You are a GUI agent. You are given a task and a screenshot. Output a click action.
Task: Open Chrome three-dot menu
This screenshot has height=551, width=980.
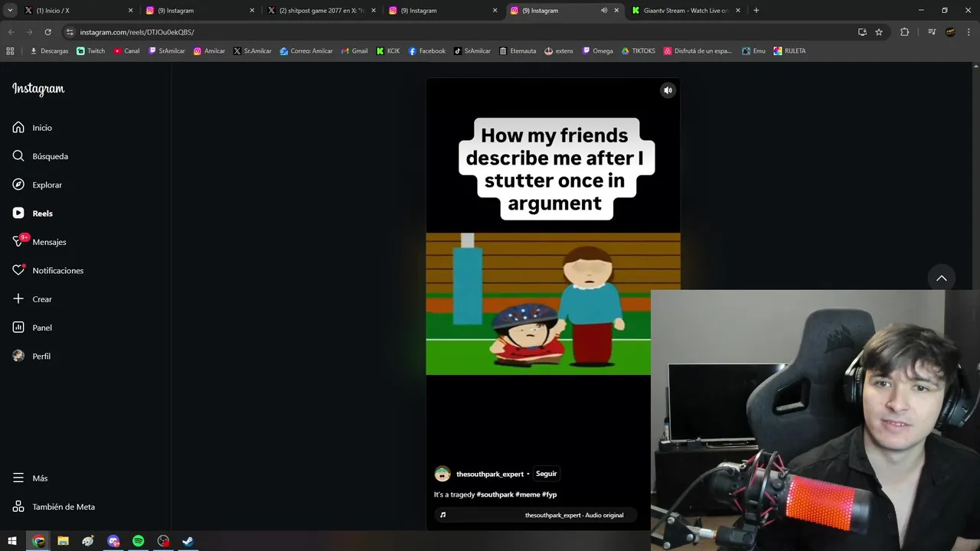point(969,32)
